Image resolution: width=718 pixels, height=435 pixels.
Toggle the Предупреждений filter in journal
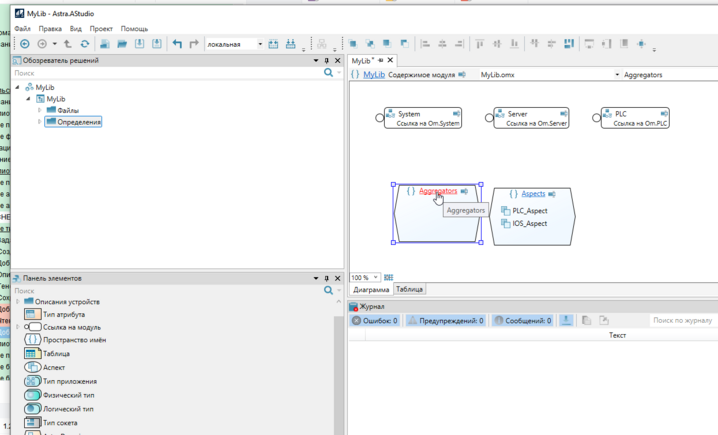coord(445,321)
